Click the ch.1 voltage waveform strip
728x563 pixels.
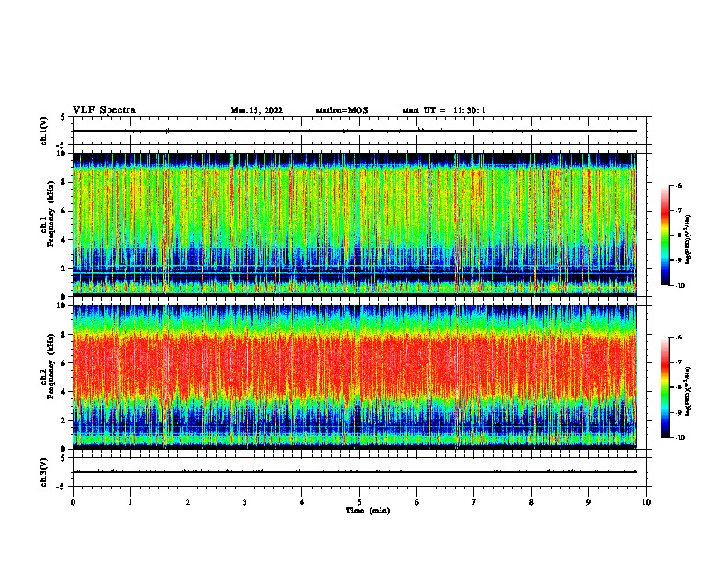(x=355, y=131)
